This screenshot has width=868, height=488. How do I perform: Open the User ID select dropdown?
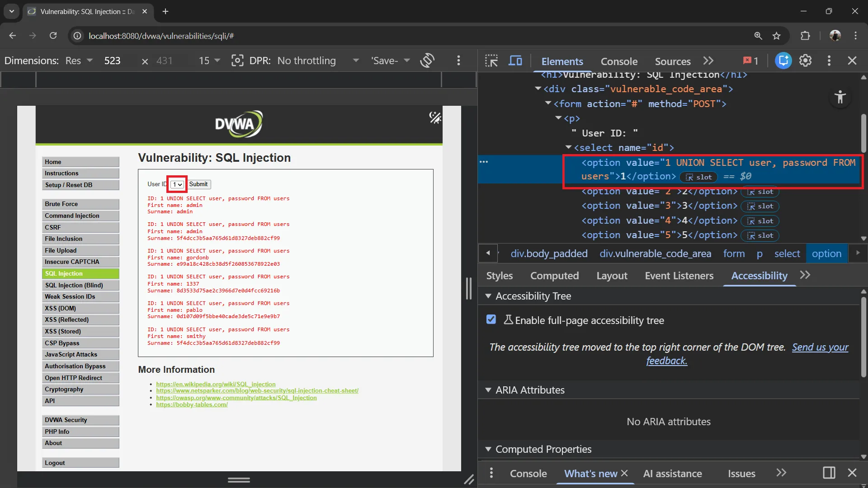pyautogui.click(x=176, y=184)
